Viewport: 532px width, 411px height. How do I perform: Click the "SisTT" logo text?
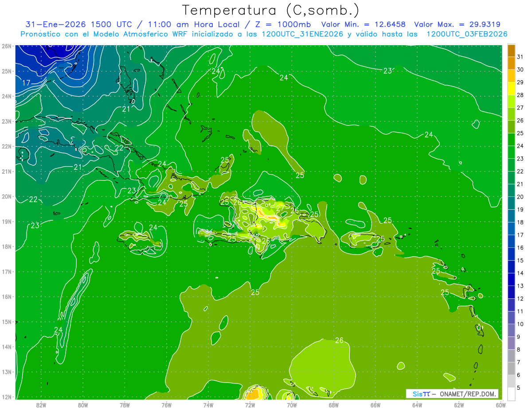pos(421,394)
